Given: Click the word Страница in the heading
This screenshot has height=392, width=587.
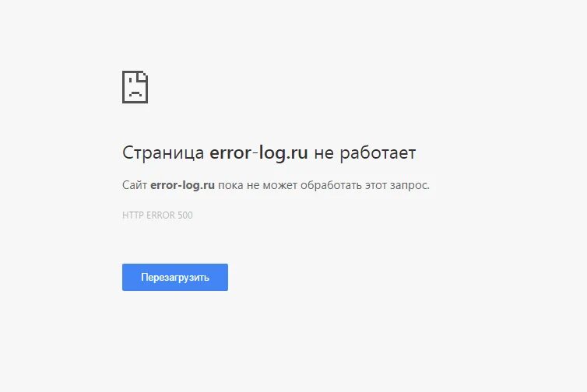Looking at the screenshot, I should 163,153.
